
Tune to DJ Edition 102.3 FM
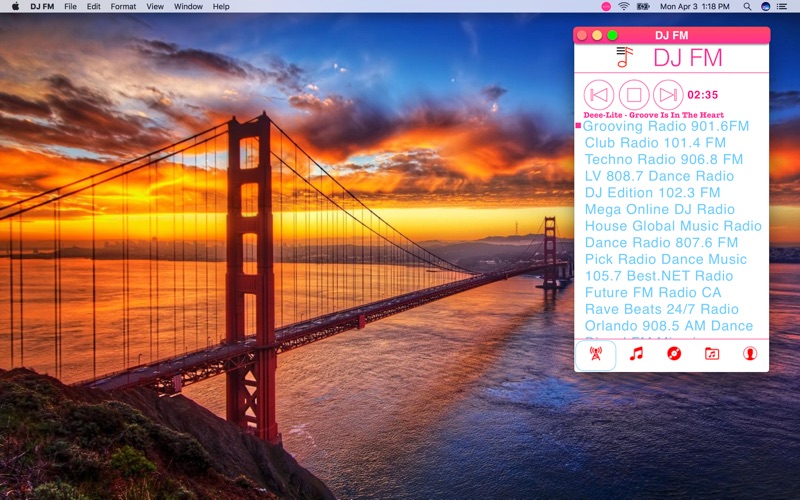click(x=653, y=192)
